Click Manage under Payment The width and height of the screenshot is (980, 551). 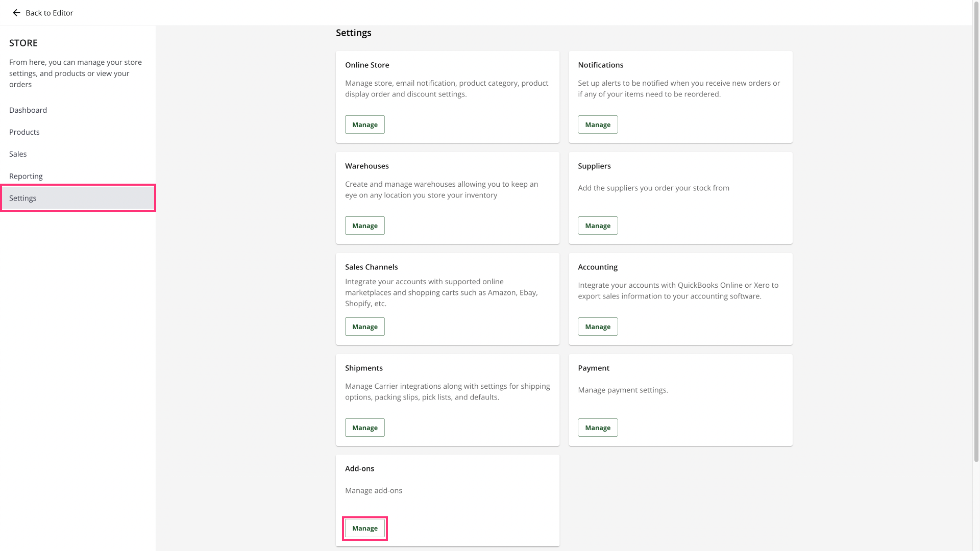coord(597,428)
